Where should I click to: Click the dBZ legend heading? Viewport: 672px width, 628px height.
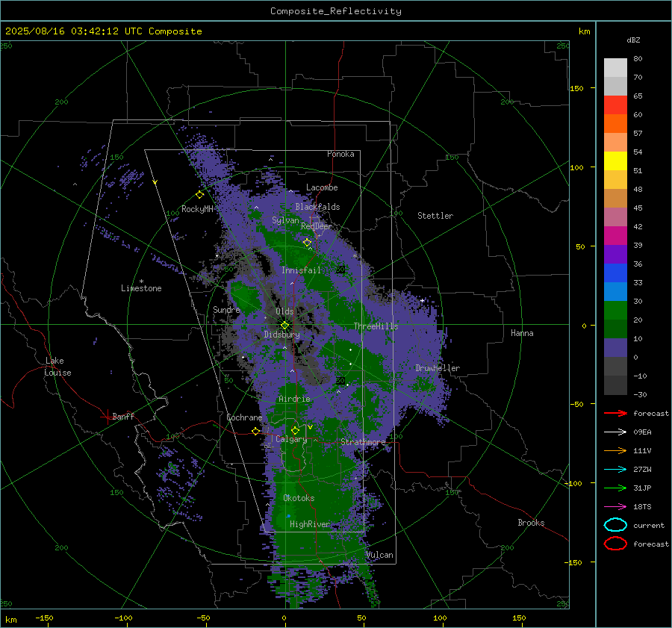click(x=633, y=40)
